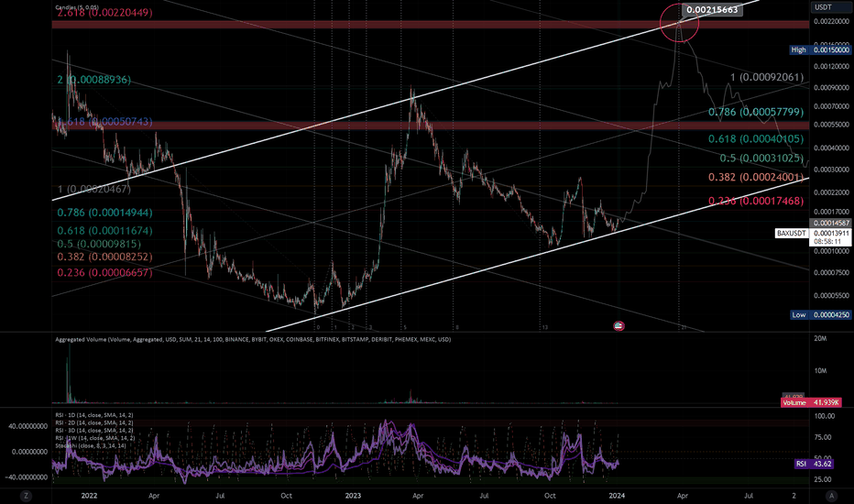The width and height of the screenshot is (854, 504).
Task: Click the 08:58:11 bar countdown timer
Action: pos(827,241)
